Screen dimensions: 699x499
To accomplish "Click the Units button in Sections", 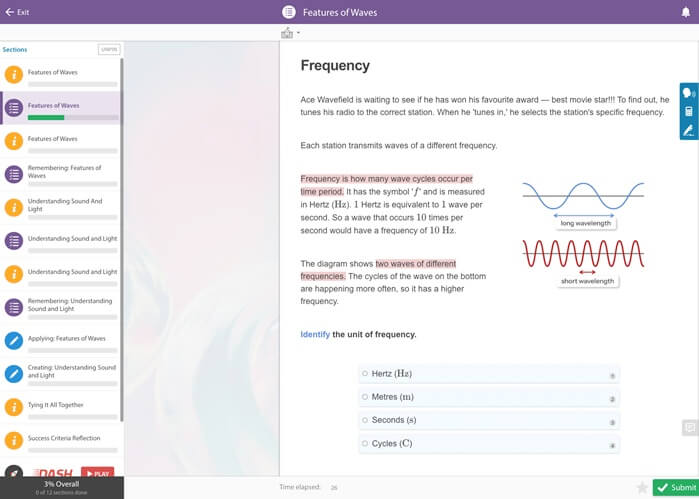I will [x=109, y=49].
